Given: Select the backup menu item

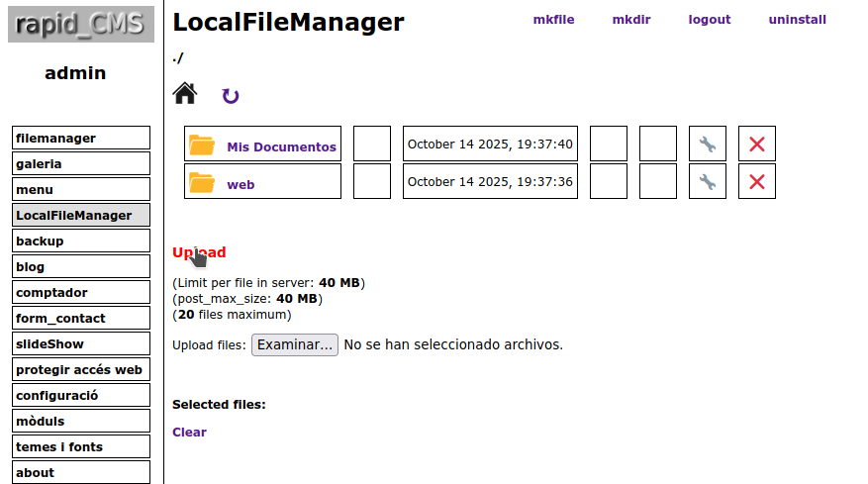Looking at the screenshot, I should tap(81, 241).
